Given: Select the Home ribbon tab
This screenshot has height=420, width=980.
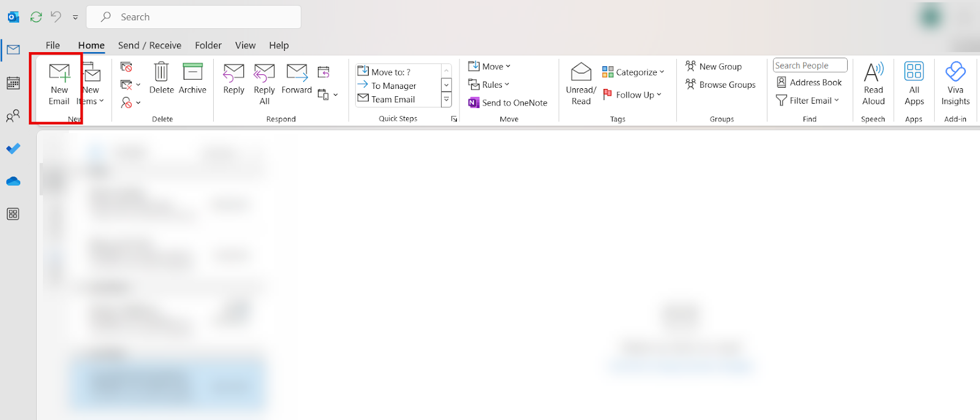Looking at the screenshot, I should coord(91,45).
